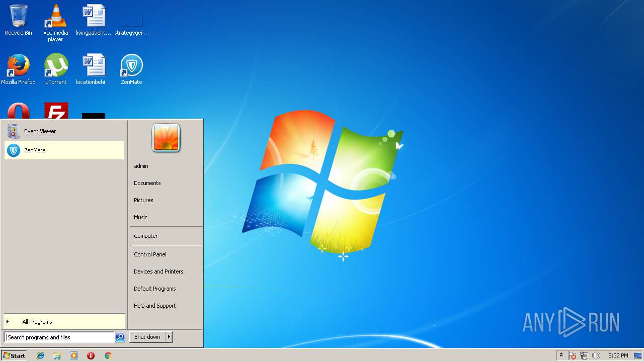Click the Action Center flag tray icon

coord(572,355)
